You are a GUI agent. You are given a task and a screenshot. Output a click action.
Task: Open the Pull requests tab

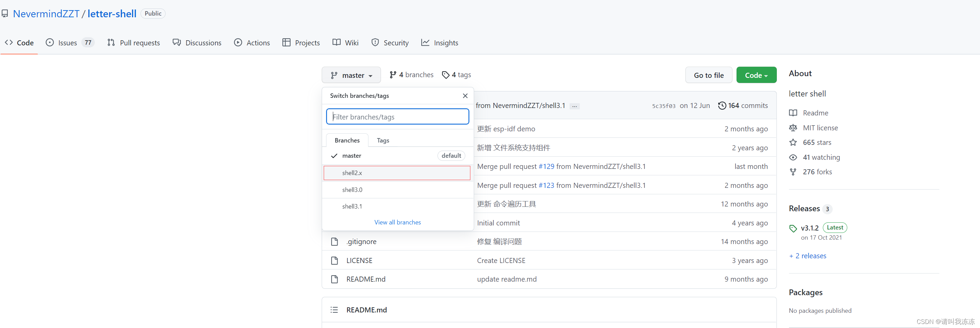133,43
